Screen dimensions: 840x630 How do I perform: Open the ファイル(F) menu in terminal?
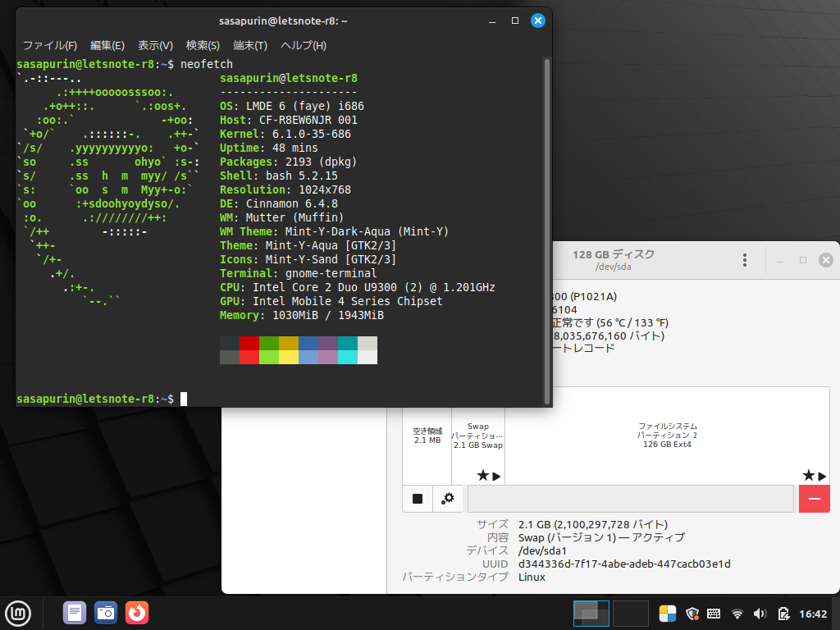[50, 46]
